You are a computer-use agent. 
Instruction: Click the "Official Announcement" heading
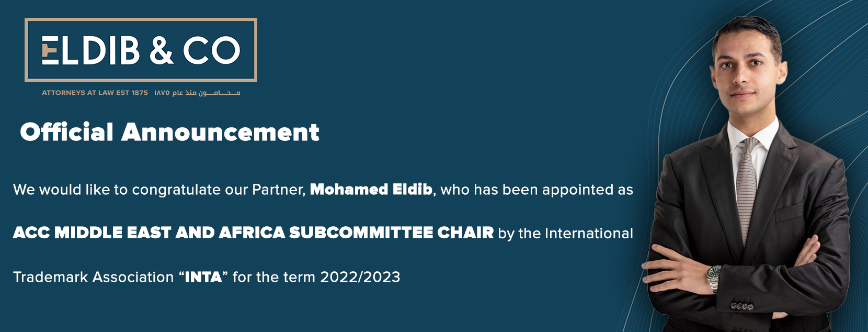[x=169, y=132]
